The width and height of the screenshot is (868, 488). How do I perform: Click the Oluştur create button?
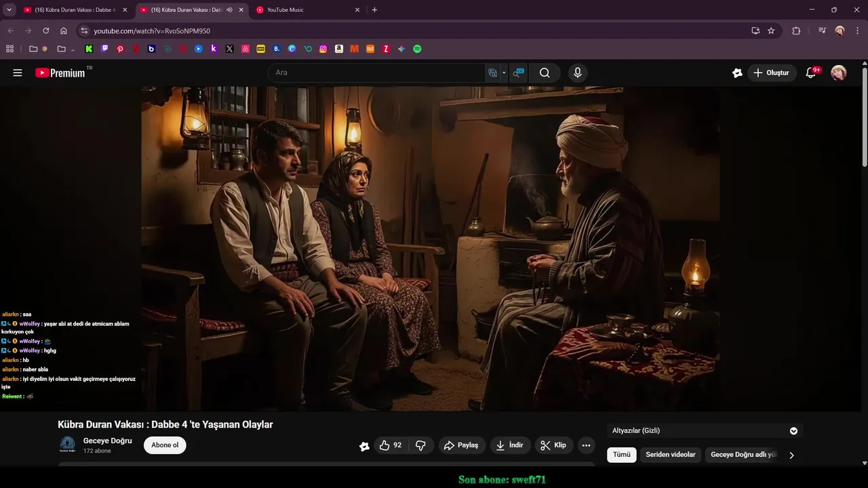(771, 73)
